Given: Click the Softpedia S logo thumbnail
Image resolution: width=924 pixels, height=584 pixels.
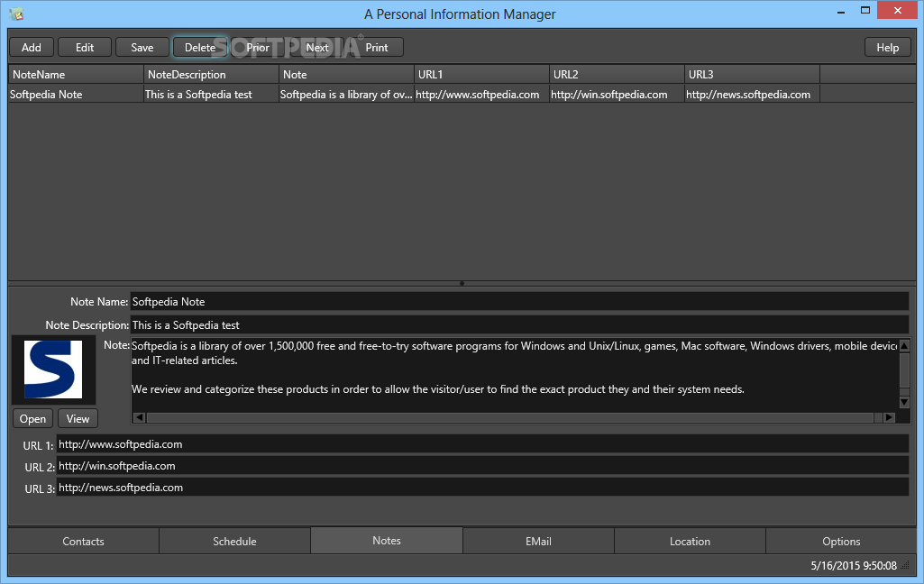Looking at the screenshot, I should [53, 370].
